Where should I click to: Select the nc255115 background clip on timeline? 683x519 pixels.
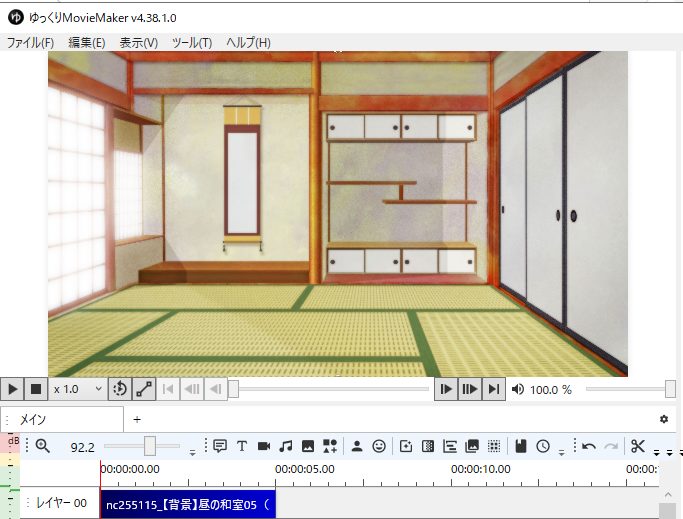coord(187,504)
